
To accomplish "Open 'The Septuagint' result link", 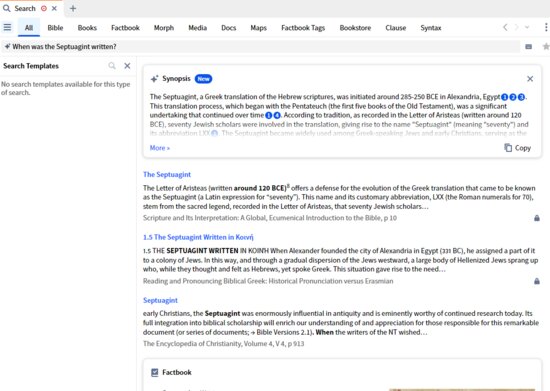I will 167,174.
